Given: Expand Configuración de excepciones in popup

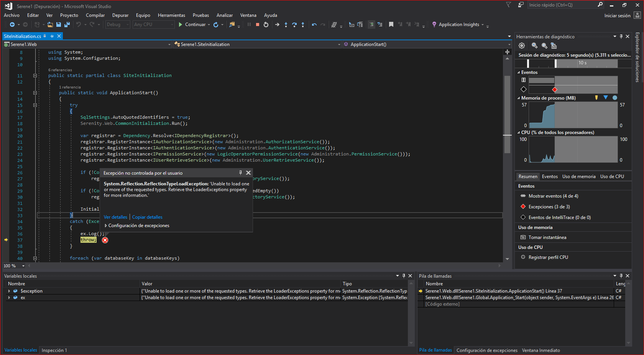Looking at the screenshot, I should (106, 226).
